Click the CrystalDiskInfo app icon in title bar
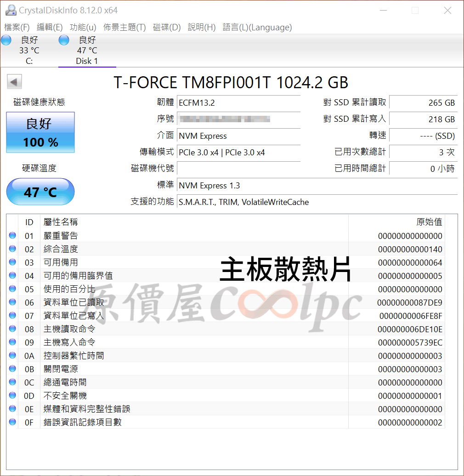The height and width of the screenshot is (476, 464). tap(11, 10)
